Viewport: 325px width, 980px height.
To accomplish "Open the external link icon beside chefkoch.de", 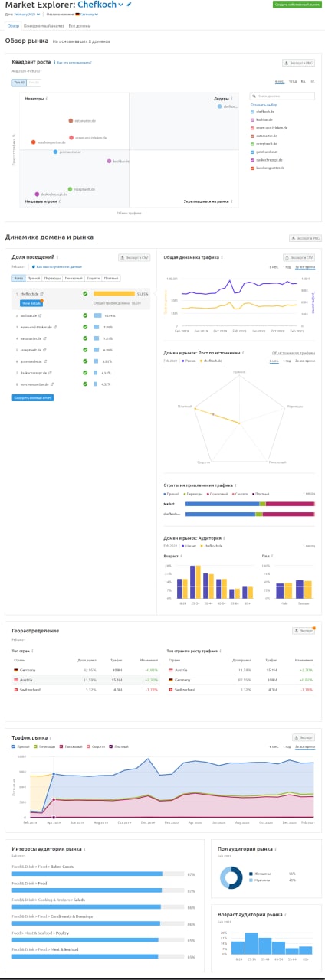I will tap(41, 293).
